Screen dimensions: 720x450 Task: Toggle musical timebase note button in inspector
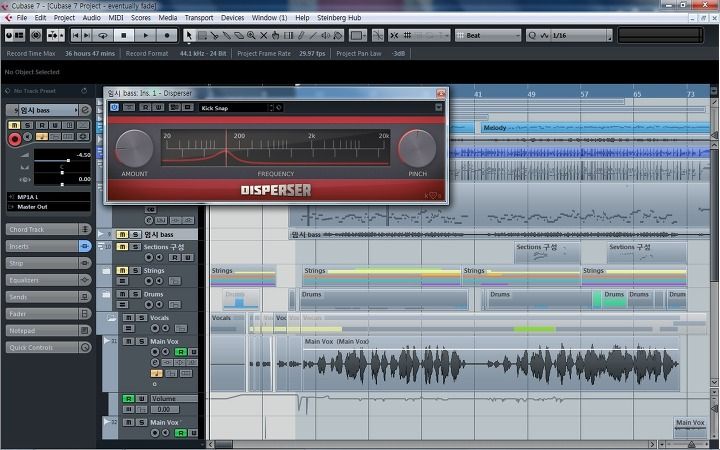coord(41,137)
